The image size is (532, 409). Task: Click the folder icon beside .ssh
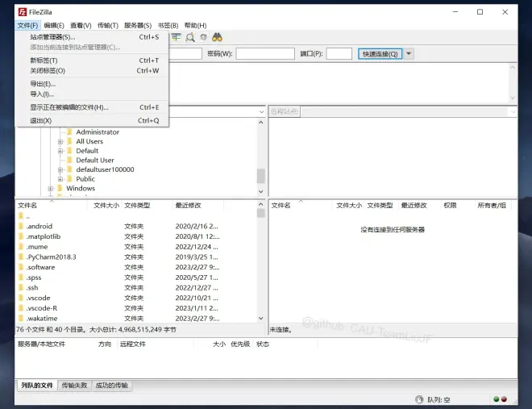click(x=21, y=287)
